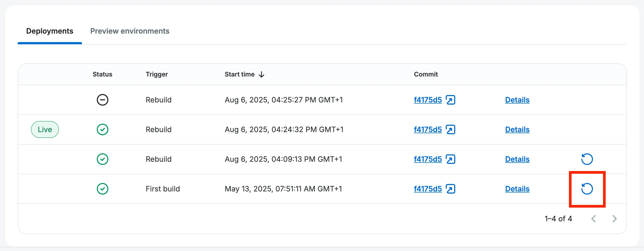Viewport: 644px width, 251px height.
Task: Go to previous page of deployments
Action: 594,219
